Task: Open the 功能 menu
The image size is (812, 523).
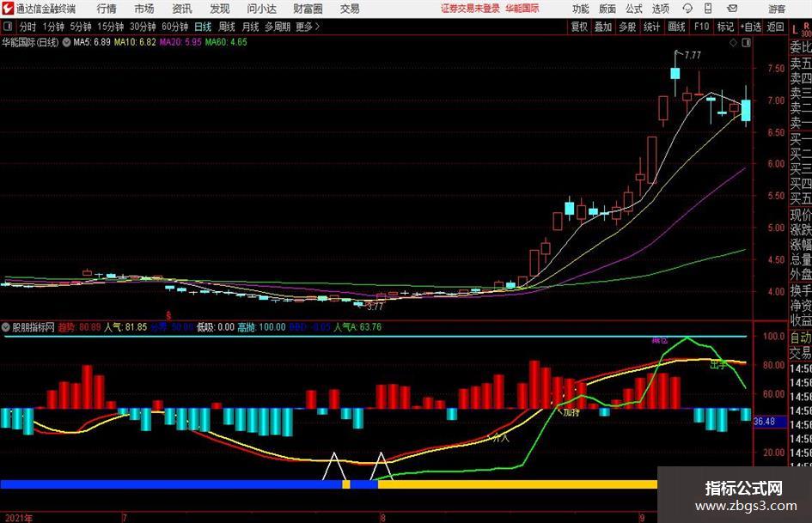Action: pos(581,9)
